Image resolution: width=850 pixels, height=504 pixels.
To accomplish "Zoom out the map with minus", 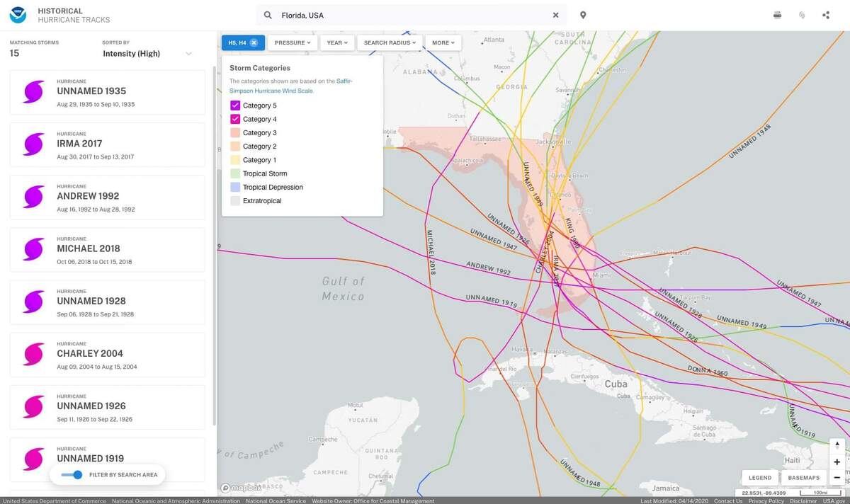I will click(x=837, y=477).
